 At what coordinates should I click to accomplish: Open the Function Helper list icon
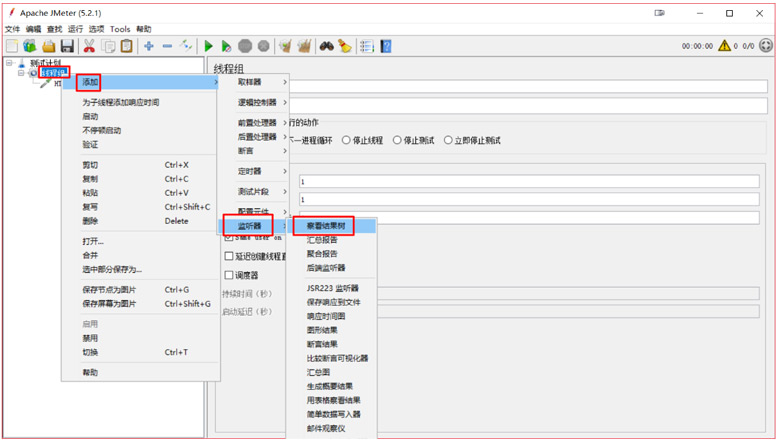pyautogui.click(x=367, y=46)
